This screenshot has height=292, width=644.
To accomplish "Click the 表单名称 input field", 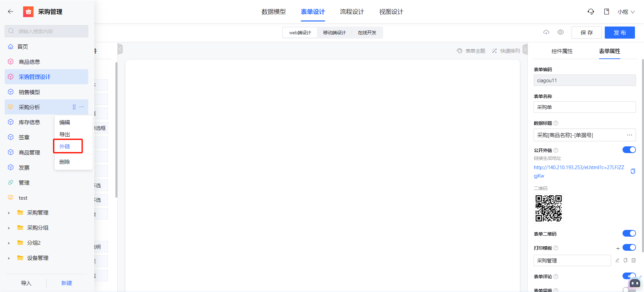I will click(x=585, y=107).
